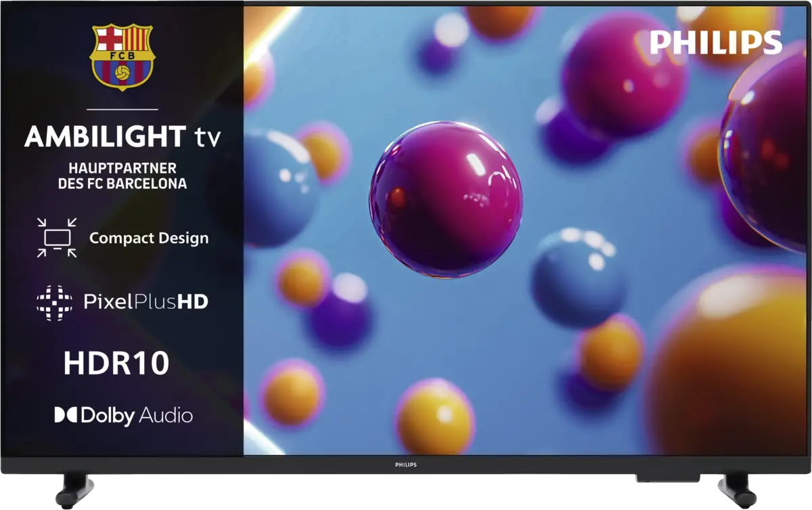Viewport: 812px width, 510px height.
Task: Click the Compact Design screen icon
Action: tap(57, 238)
